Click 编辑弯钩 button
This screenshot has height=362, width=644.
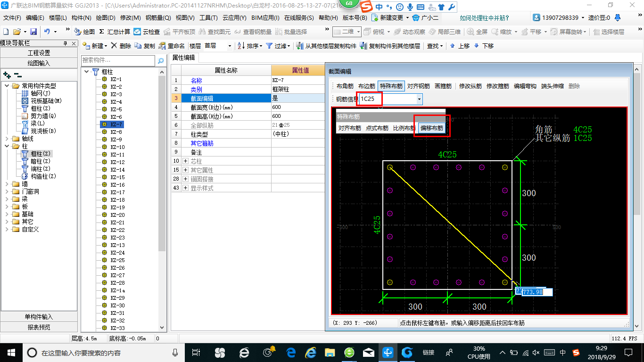pos(525,86)
